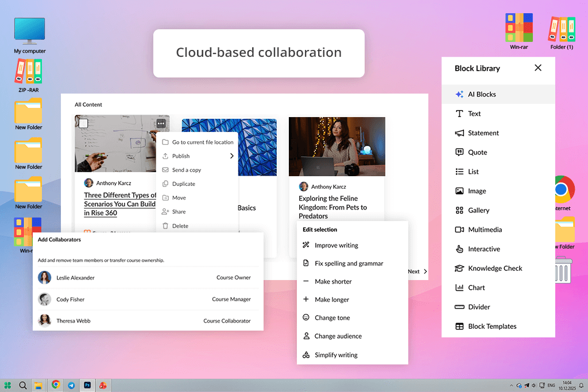Open the Exploring the Feline Kingdom course title
Viewport: 588px width, 392px height.
tap(332, 207)
